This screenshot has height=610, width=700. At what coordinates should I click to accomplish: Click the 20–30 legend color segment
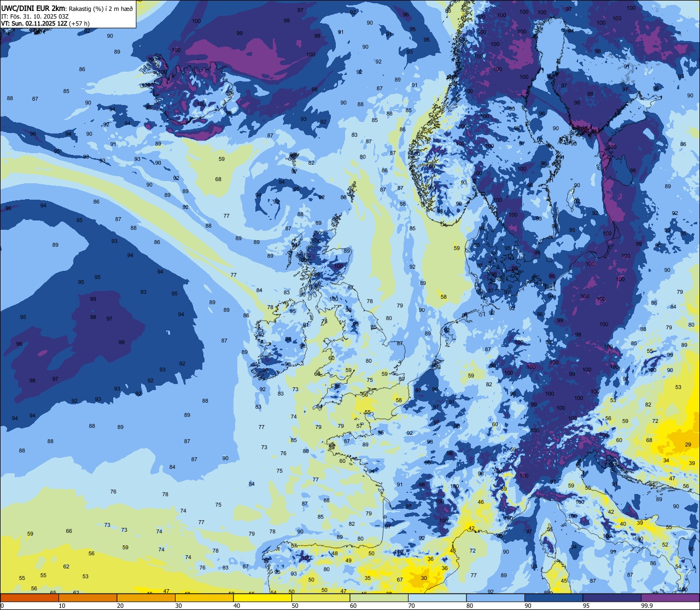(146, 598)
